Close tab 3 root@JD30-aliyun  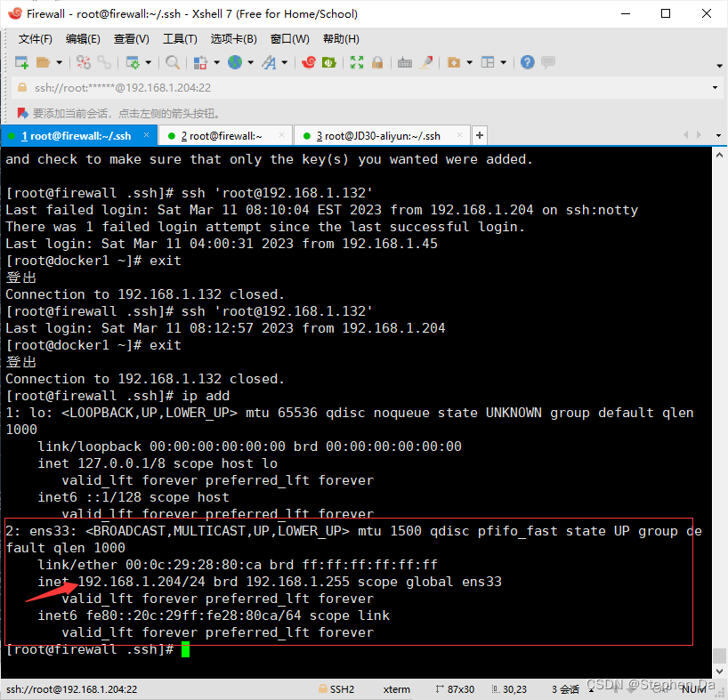(x=459, y=135)
